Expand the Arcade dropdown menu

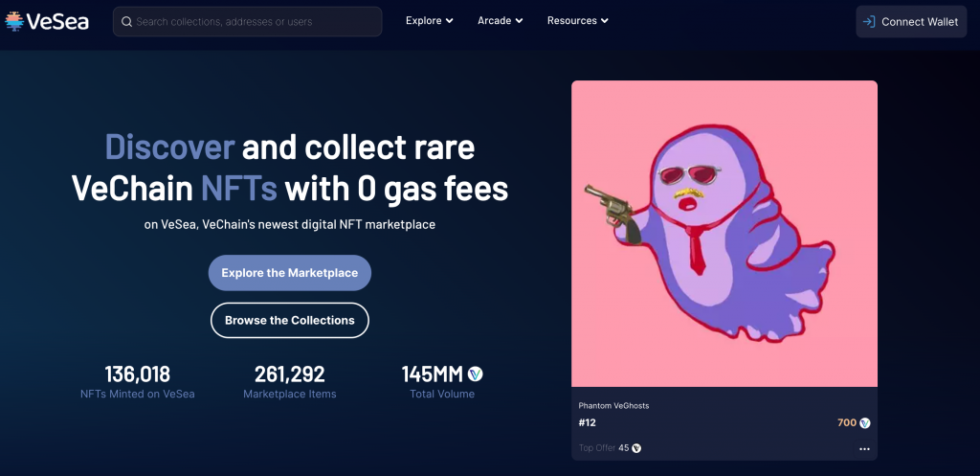point(500,21)
